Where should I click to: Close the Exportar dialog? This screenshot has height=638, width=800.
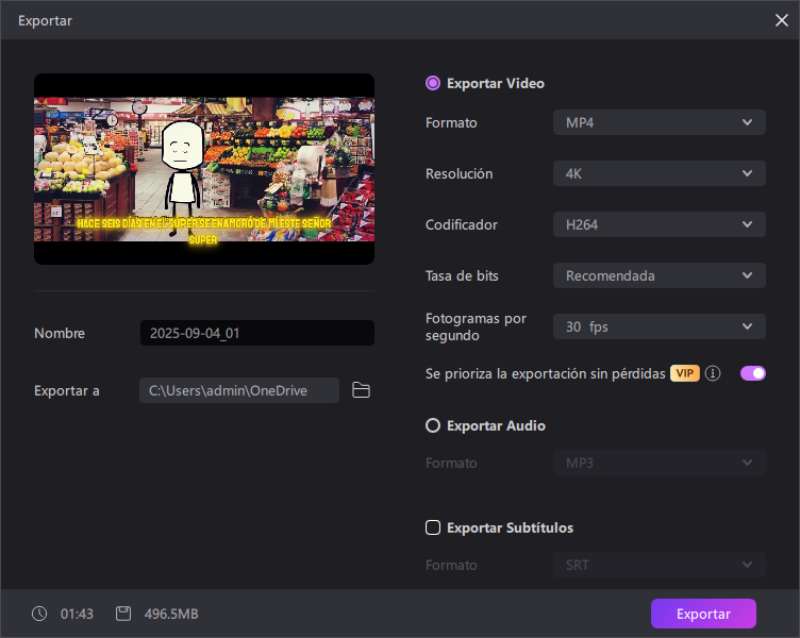tap(781, 20)
